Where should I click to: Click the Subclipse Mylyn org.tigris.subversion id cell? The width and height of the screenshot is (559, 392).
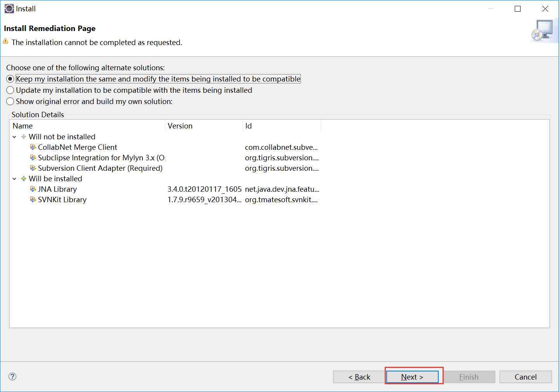point(282,158)
